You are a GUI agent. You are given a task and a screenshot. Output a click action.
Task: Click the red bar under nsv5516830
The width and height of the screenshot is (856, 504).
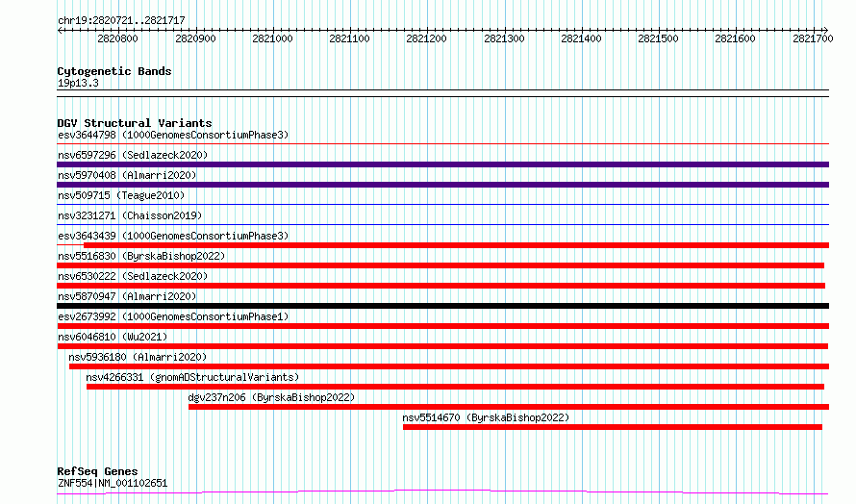(x=441, y=265)
